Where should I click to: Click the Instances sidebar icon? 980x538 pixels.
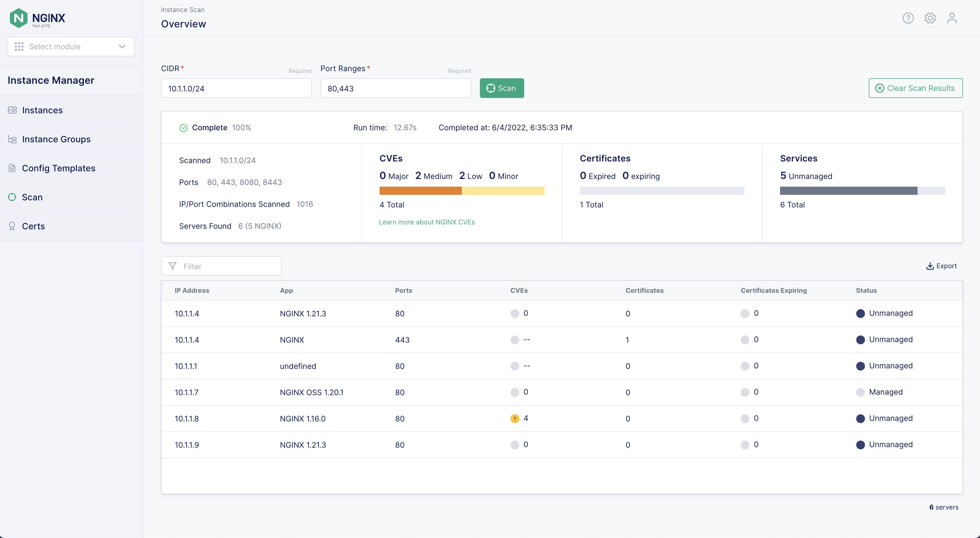12,110
